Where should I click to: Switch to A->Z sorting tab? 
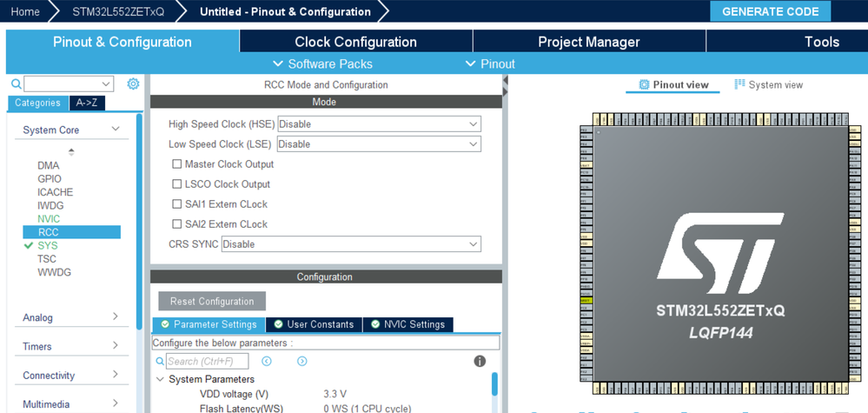87,103
